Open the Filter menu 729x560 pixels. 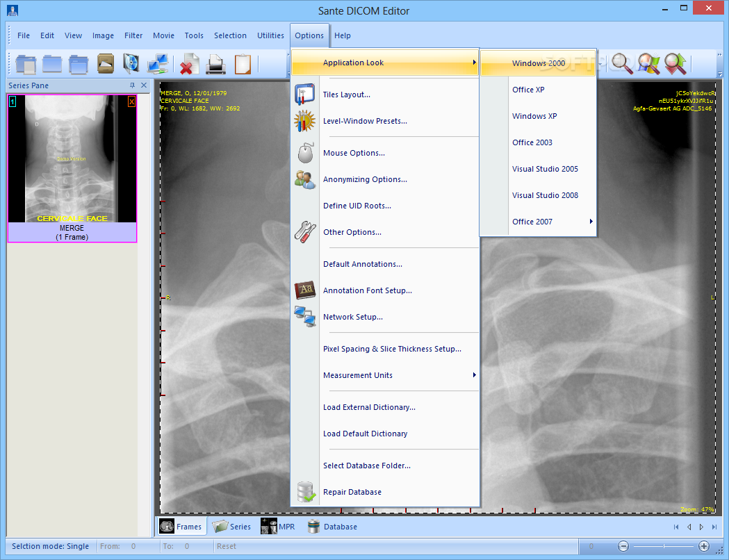[x=133, y=35]
